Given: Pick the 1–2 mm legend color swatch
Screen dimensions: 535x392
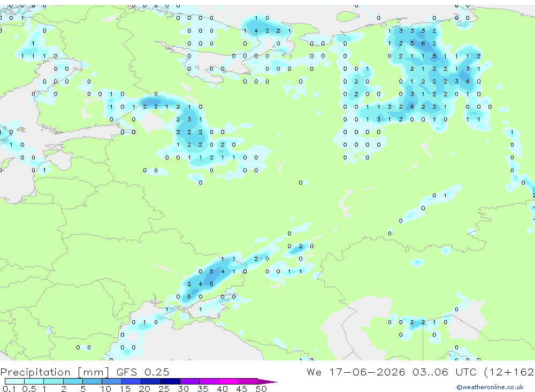Looking at the screenshot, I should (x=53, y=381).
